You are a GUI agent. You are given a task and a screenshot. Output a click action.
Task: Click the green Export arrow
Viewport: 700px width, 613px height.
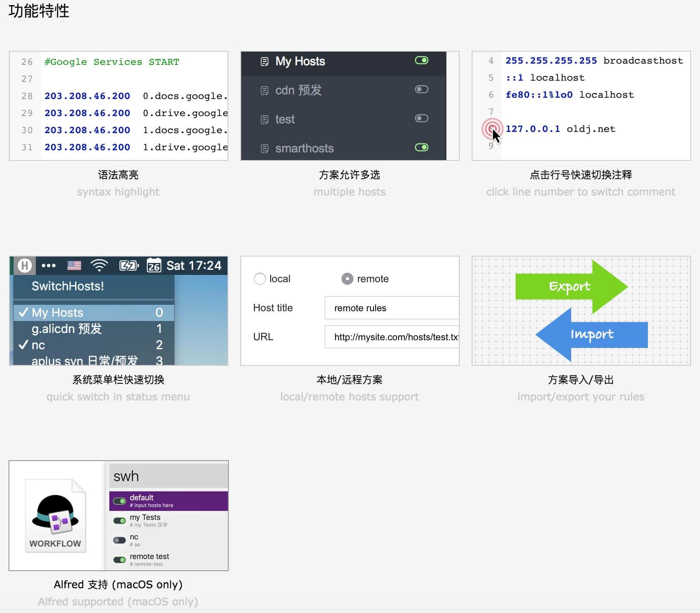pyautogui.click(x=572, y=286)
